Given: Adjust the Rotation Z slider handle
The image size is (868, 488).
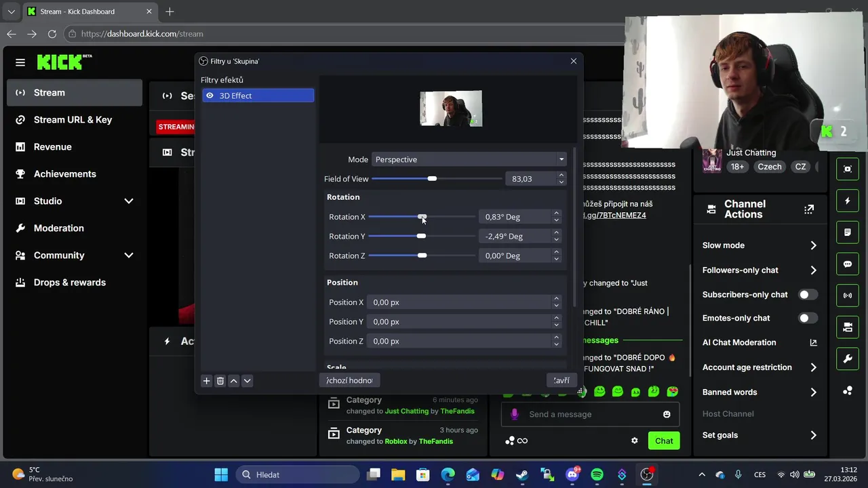Looking at the screenshot, I should [422, 256].
